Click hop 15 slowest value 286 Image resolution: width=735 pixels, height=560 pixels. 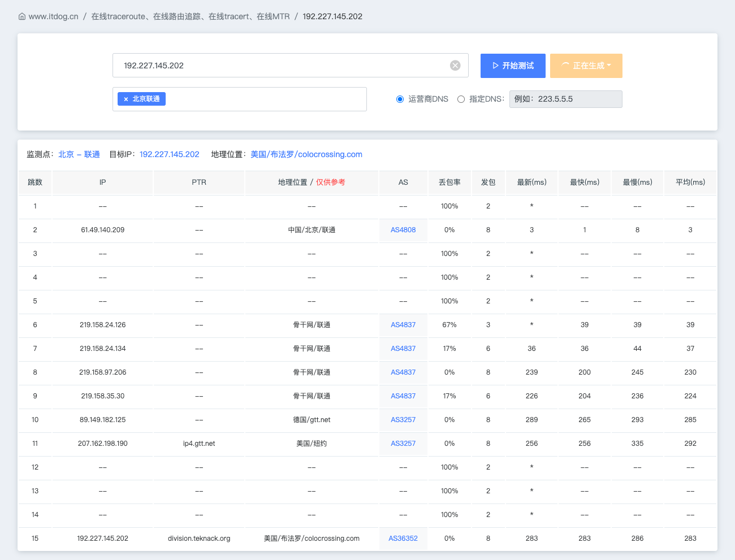click(638, 539)
